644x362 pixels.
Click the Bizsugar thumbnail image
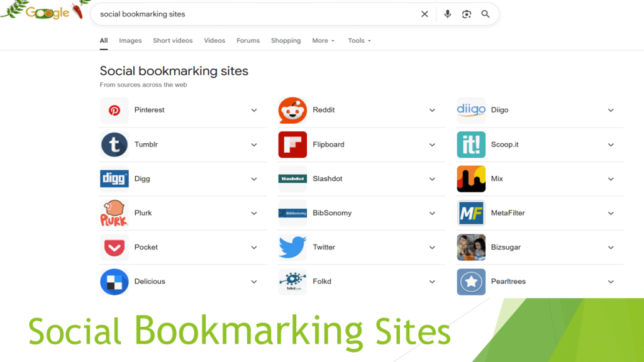[x=471, y=248]
